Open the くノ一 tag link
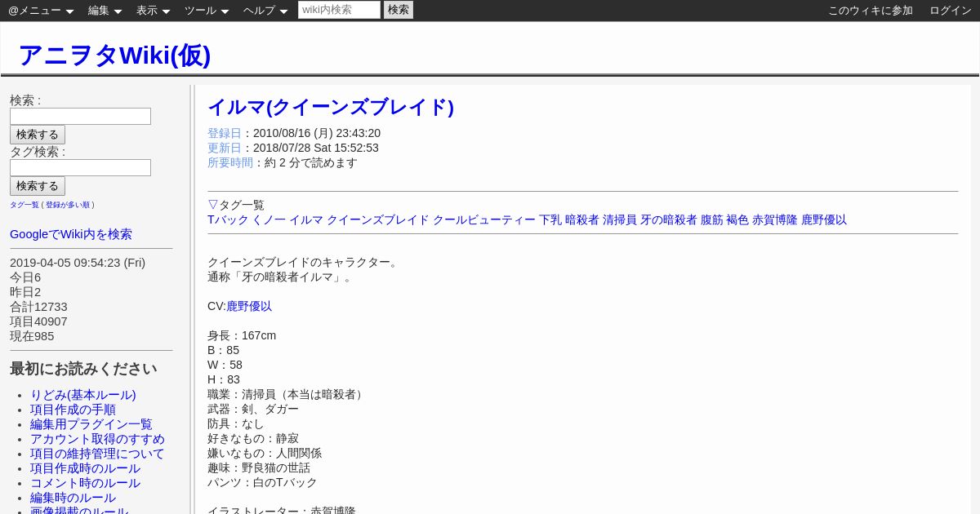Image resolution: width=980 pixels, height=514 pixels. (x=269, y=219)
